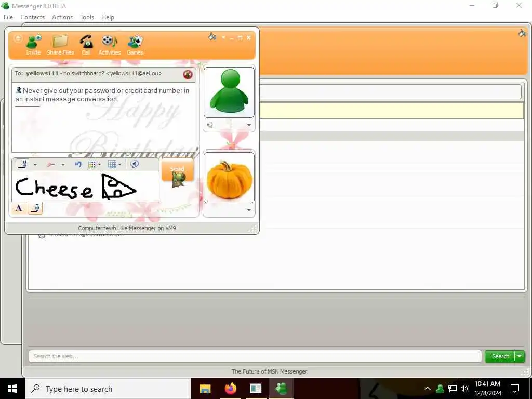Open the notification center icon
The width and height of the screenshot is (532, 399).
pos(515,389)
